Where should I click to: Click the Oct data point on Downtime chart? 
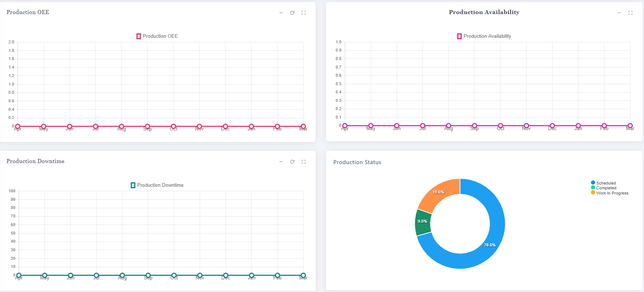pos(174,275)
